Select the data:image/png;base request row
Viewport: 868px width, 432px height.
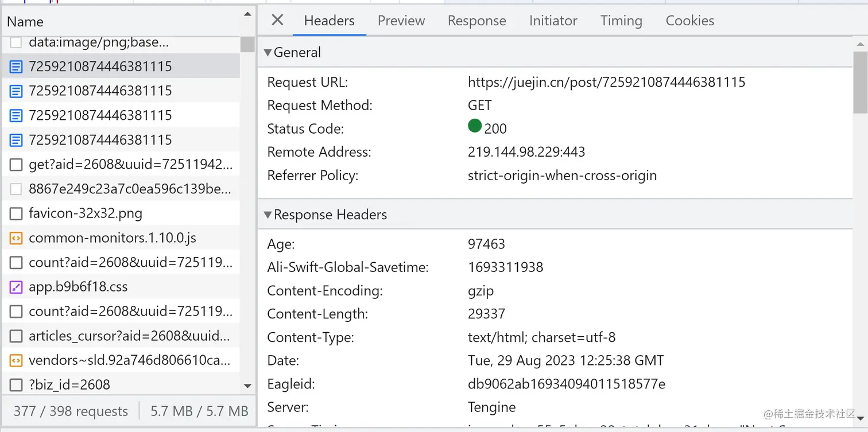[x=98, y=42]
